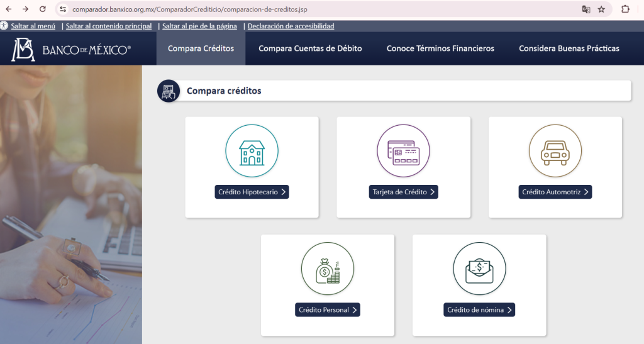Bookmark this page with the star icon

click(x=601, y=9)
